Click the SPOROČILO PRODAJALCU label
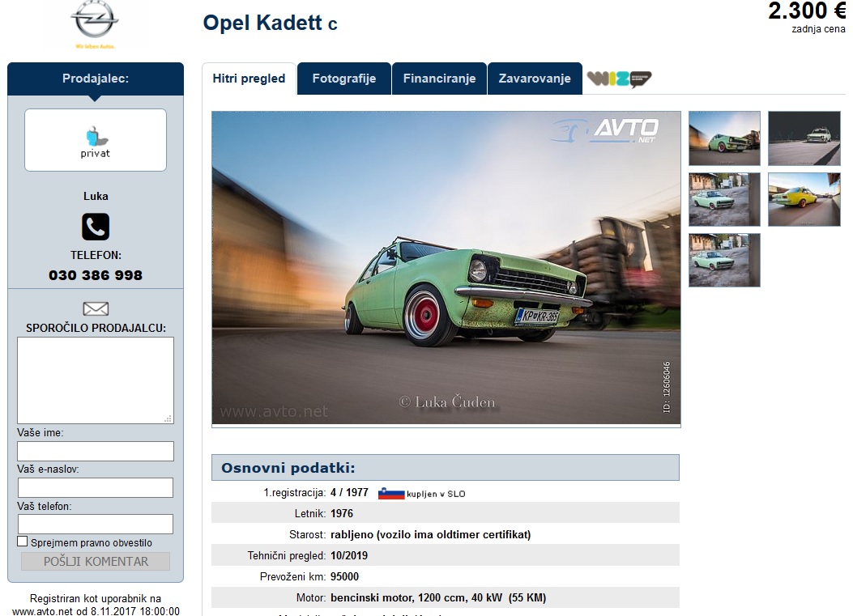This screenshot has height=616, width=853. point(96,328)
